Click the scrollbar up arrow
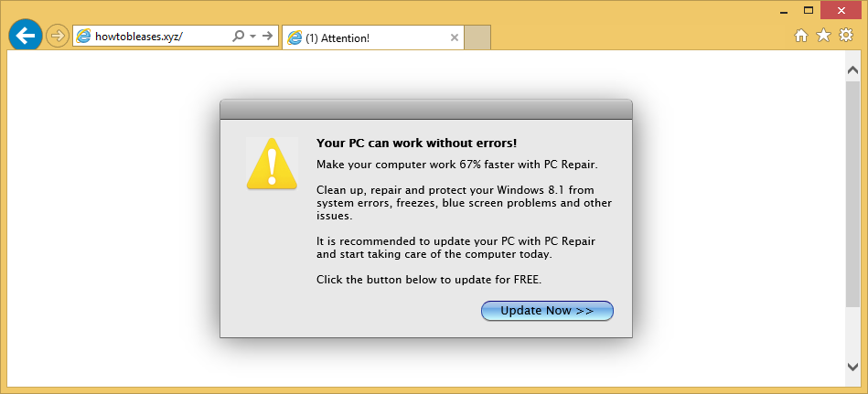 pos(852,68)
